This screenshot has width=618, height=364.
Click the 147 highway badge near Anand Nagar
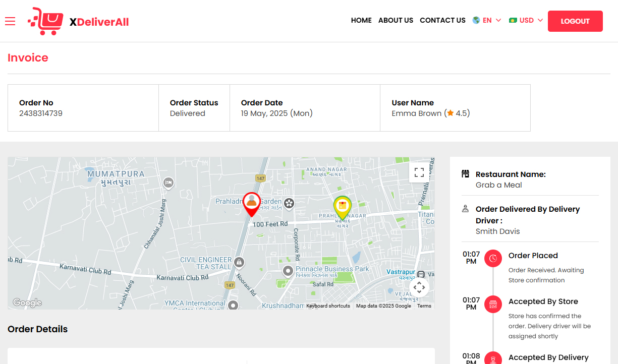pos(260,178)
